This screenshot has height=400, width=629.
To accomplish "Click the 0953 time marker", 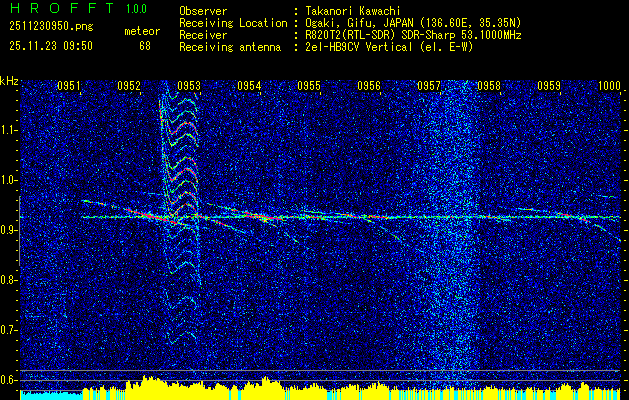I will tap(188, 87).
